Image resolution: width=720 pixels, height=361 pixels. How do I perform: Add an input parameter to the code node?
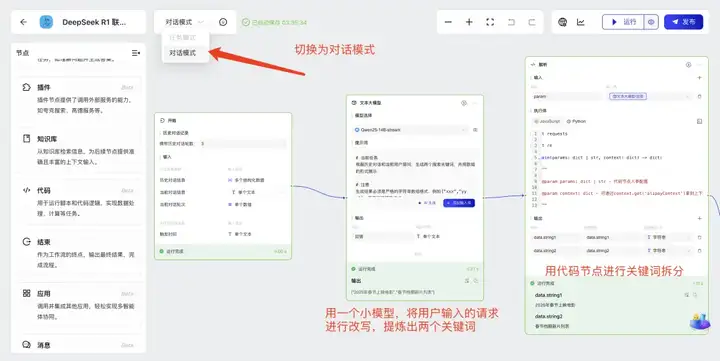coord(699,78)
